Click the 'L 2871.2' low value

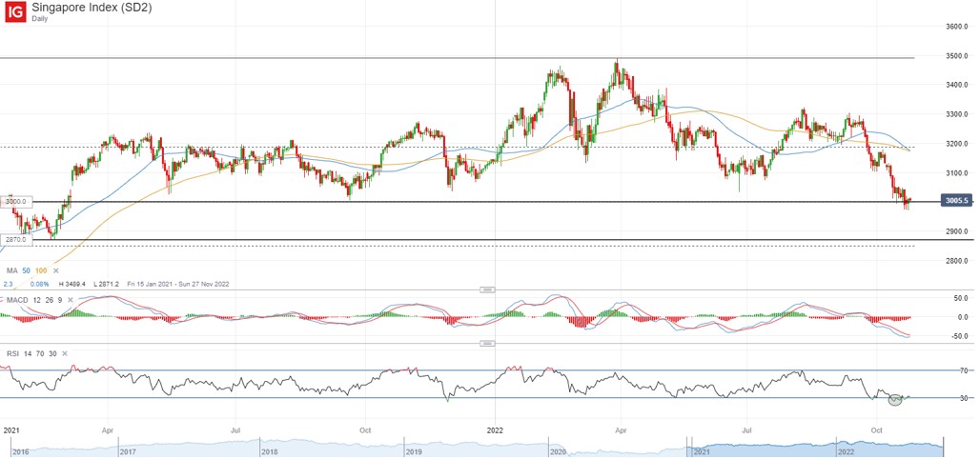(107, 284)
